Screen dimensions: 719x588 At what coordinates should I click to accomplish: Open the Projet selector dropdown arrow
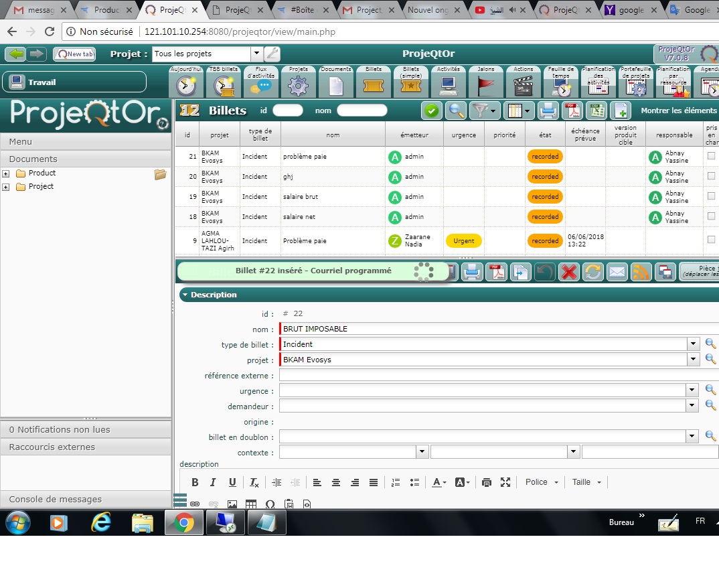tap(256, 54)
